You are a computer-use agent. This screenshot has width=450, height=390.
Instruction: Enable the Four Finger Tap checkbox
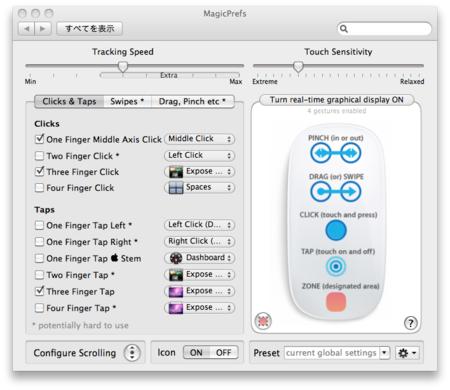pyautogui.click(x=39, y=308)
